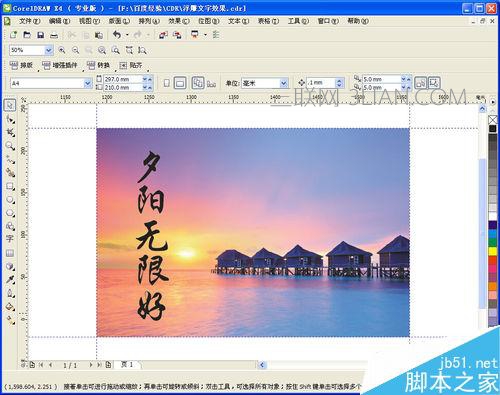Click the add page button after navigator

point(108,365)
